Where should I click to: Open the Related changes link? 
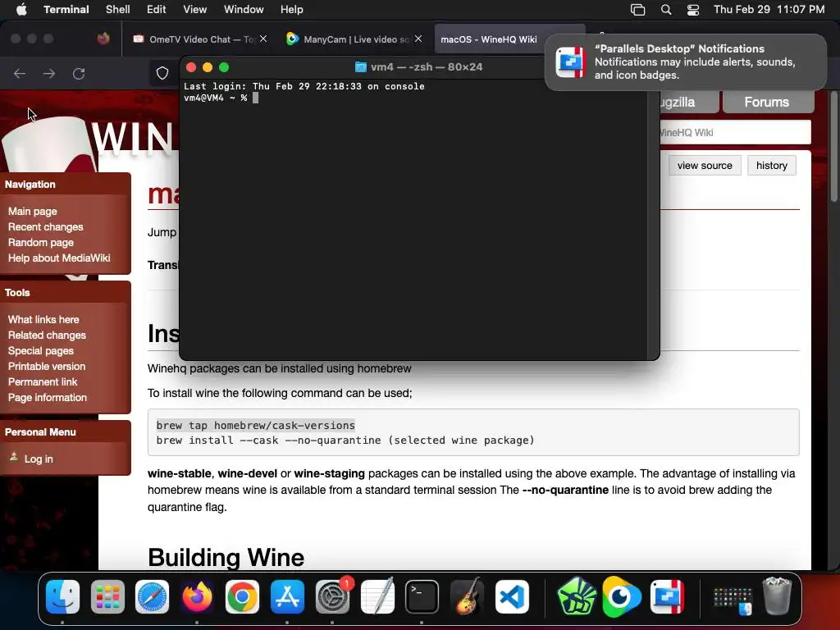pyautogui.click(x=47, y=335)
